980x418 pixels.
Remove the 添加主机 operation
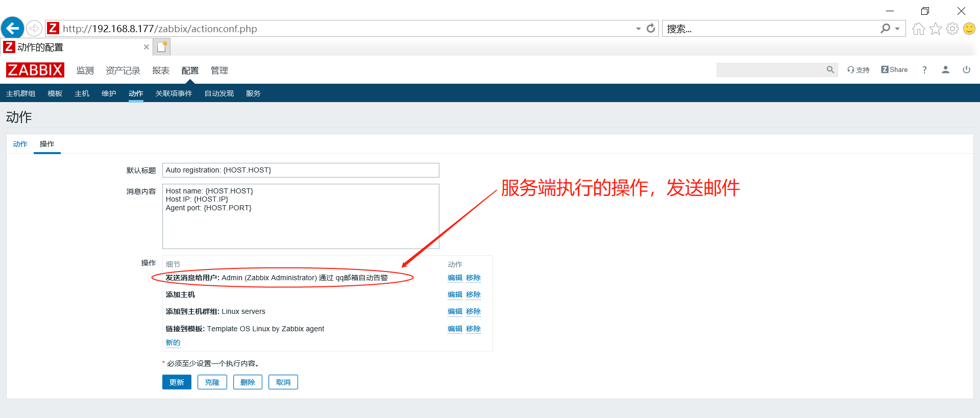[x=473, y=294]
